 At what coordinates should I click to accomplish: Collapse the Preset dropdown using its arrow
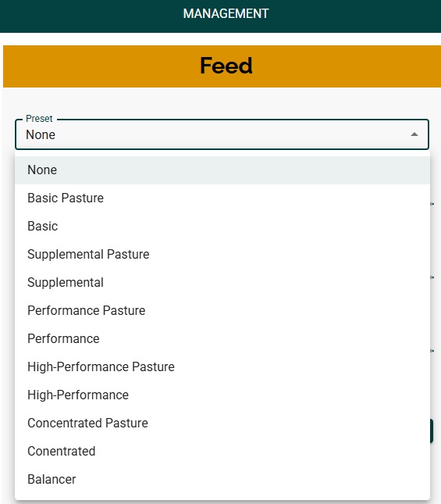(x=414, y=134)
